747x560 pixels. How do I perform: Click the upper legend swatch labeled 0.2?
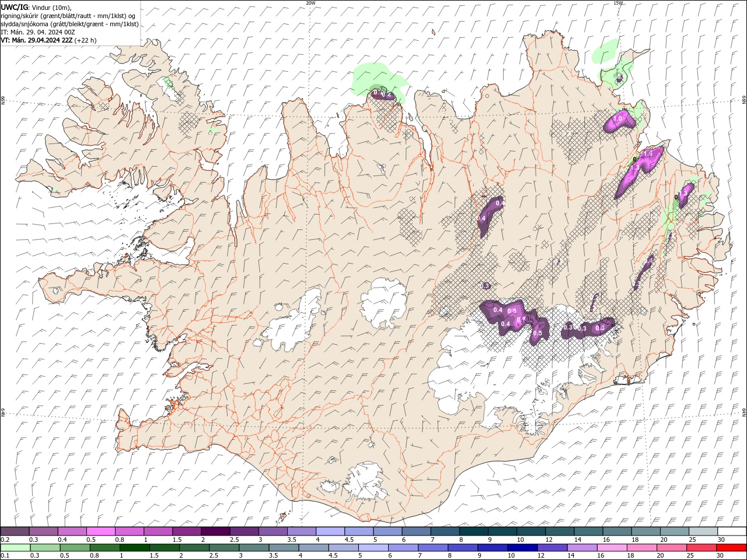click(x=15, y=531)
